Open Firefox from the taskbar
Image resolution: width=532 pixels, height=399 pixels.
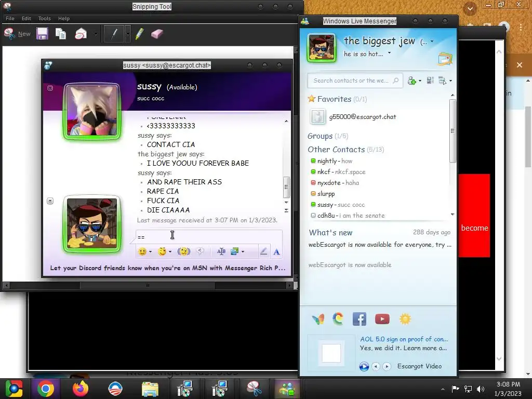(81, 389)
